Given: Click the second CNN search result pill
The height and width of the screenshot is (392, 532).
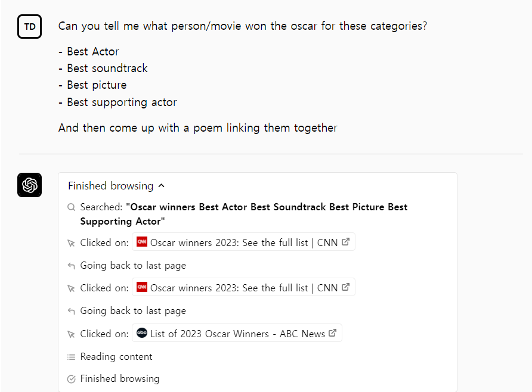Looking at the screenshot, I should pos(243,287).
